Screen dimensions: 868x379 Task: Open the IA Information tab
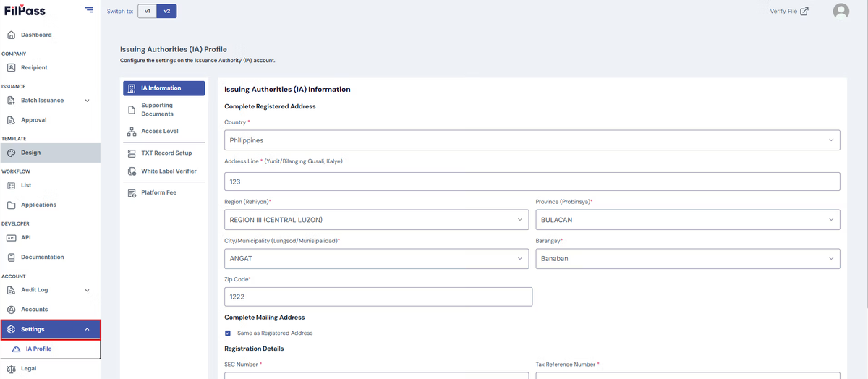click(163, 88)
